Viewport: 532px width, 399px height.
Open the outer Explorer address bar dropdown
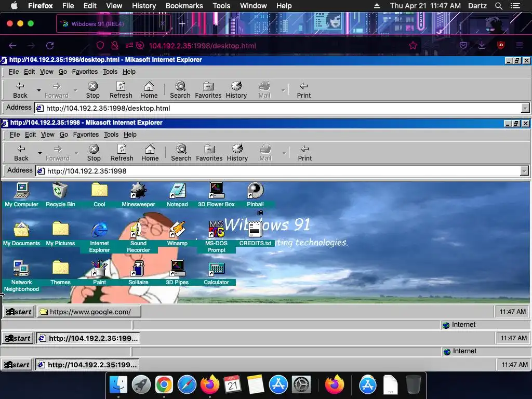pyautogui.click(x=525, y=108)
